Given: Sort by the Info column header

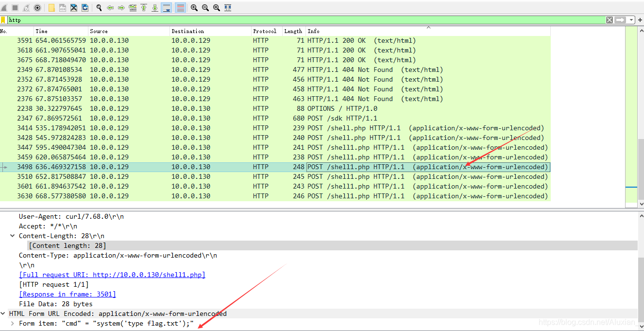Looking at the screenshot, I should pos(428,31).
